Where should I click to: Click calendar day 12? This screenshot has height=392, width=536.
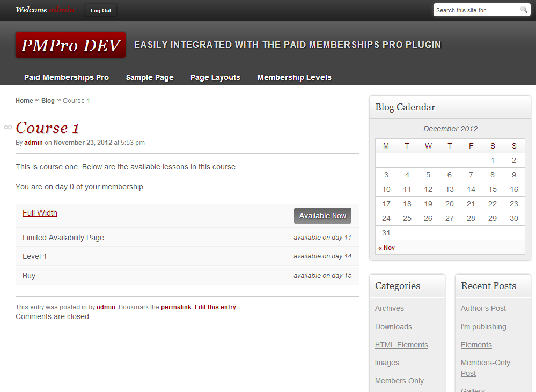(428, 189)
